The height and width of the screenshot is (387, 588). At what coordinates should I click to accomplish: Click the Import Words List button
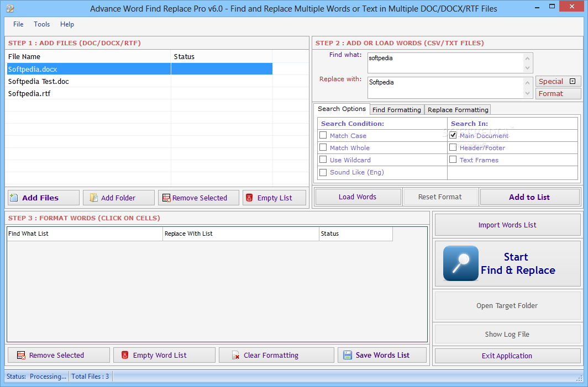(x=507, y=225)
